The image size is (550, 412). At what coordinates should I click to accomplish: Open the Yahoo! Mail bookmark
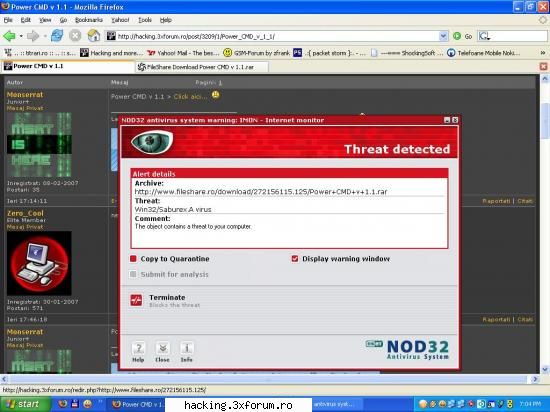point(183,53)
